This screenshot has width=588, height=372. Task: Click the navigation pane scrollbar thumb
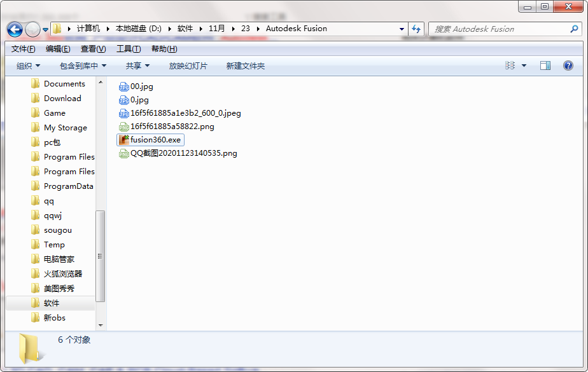tap(100, 256)
